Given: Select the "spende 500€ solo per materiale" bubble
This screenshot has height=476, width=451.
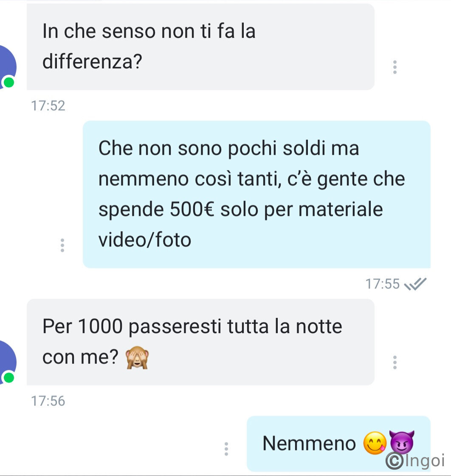Looking at the screenshot, I should coord(257,194).
